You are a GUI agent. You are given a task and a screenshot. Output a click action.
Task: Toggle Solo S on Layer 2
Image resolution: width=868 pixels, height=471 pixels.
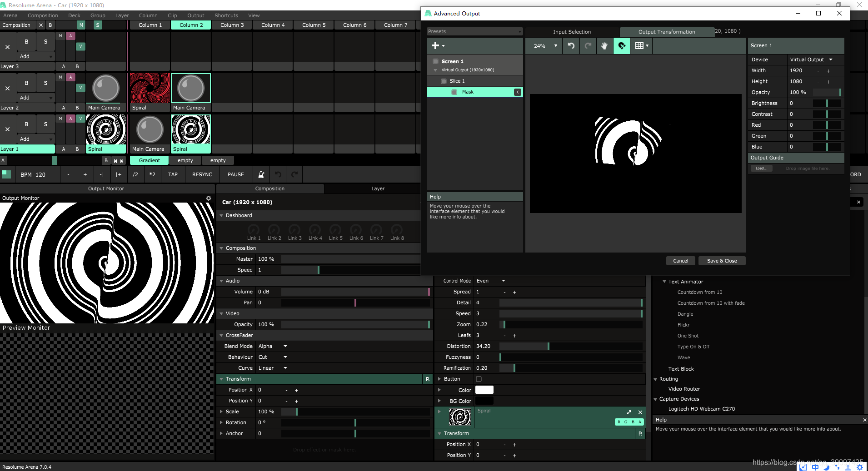pos(45,83)
